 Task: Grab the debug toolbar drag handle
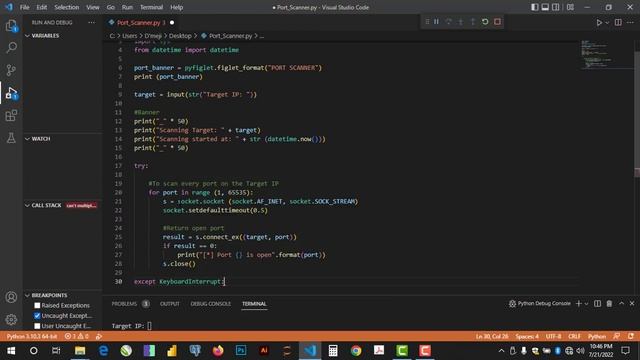pyautogui.click(x=427, y=22)
